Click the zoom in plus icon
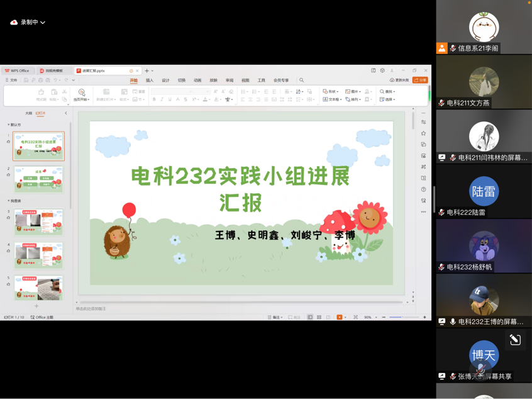The image size is (532, 399). (x=424, y=317)
